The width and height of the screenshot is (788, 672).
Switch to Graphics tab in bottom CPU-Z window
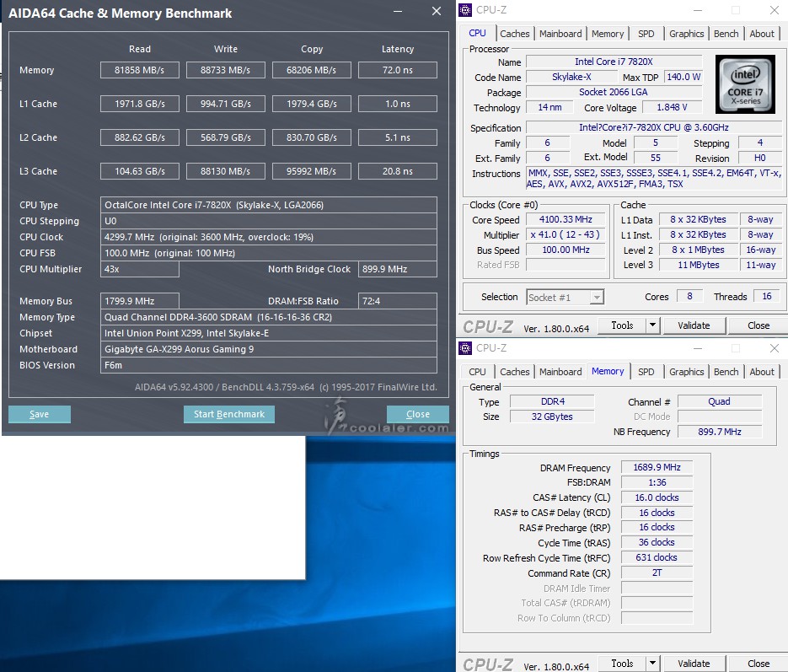[x=687, y=372]
